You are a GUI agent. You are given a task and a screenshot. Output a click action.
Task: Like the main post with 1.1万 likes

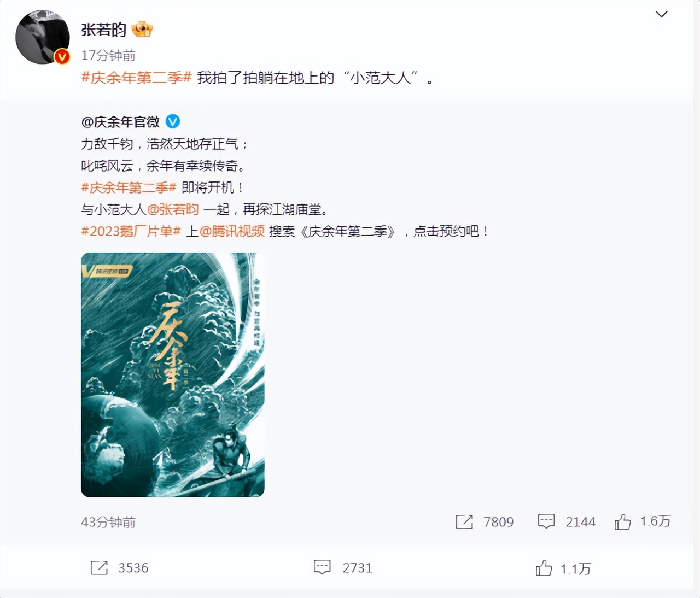point(563,568)
